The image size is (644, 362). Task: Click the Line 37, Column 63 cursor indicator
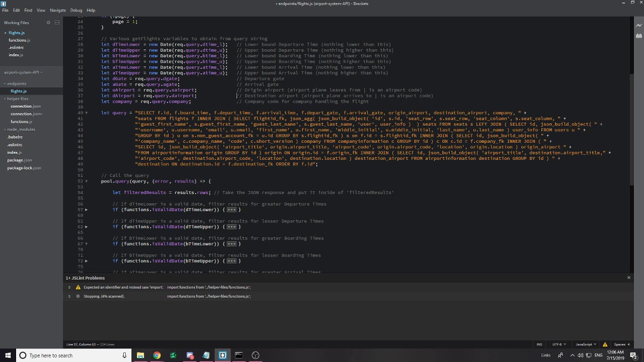80,344
